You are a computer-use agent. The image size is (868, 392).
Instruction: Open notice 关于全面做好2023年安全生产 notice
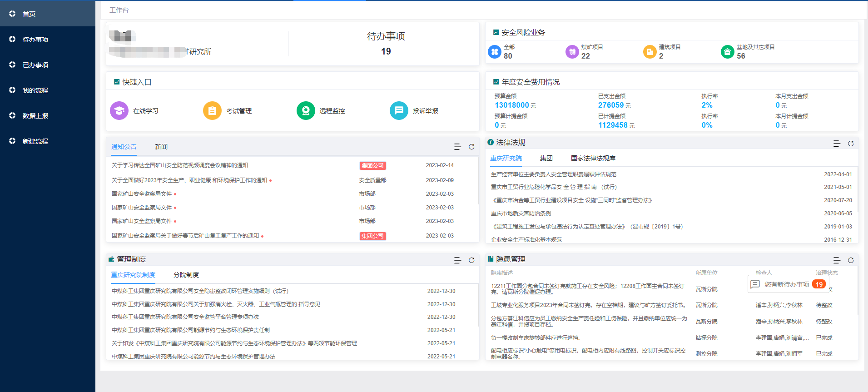(x=189, y=180)
